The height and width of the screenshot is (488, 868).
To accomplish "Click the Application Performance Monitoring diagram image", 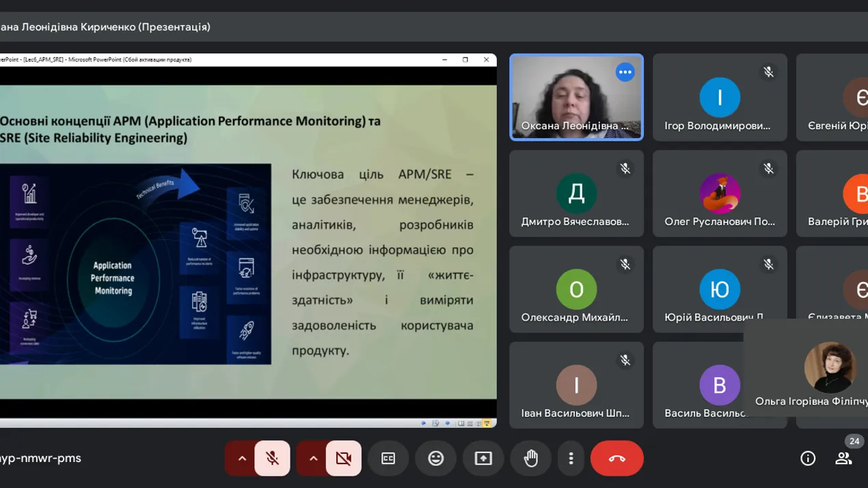I will coord(135,264).
